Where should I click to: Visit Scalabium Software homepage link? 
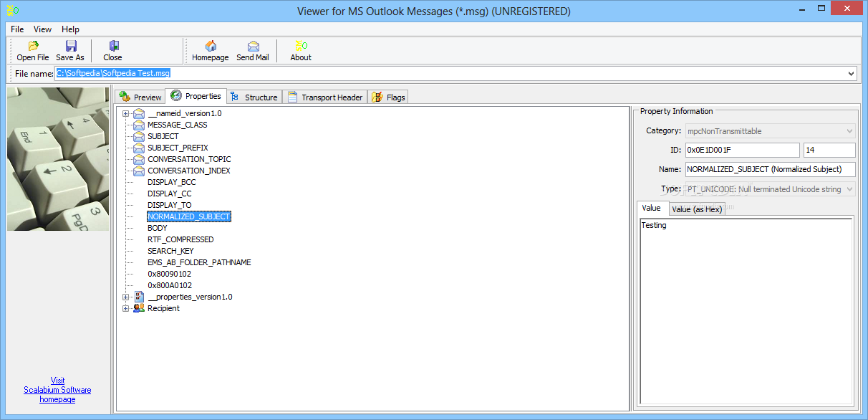point(57,390)
